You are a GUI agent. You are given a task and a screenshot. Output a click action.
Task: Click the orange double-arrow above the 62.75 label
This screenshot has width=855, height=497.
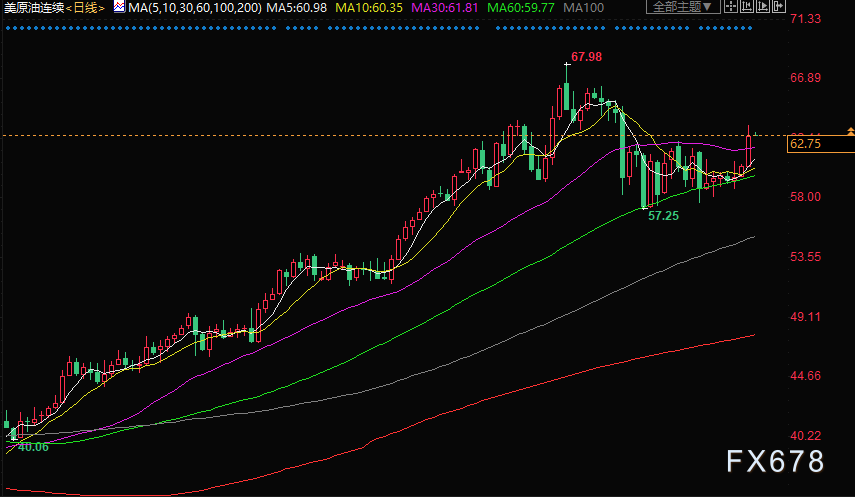850,131
